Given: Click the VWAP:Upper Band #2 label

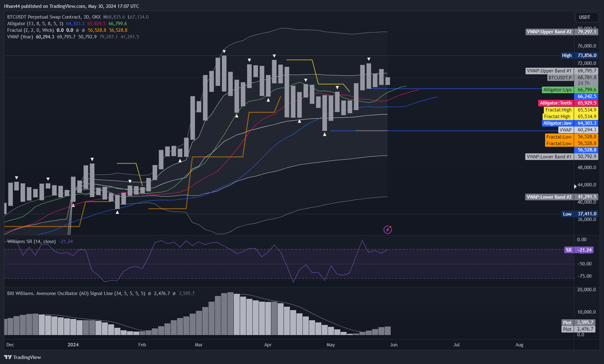Looking at the screenshot, I should tap(561, 32).
